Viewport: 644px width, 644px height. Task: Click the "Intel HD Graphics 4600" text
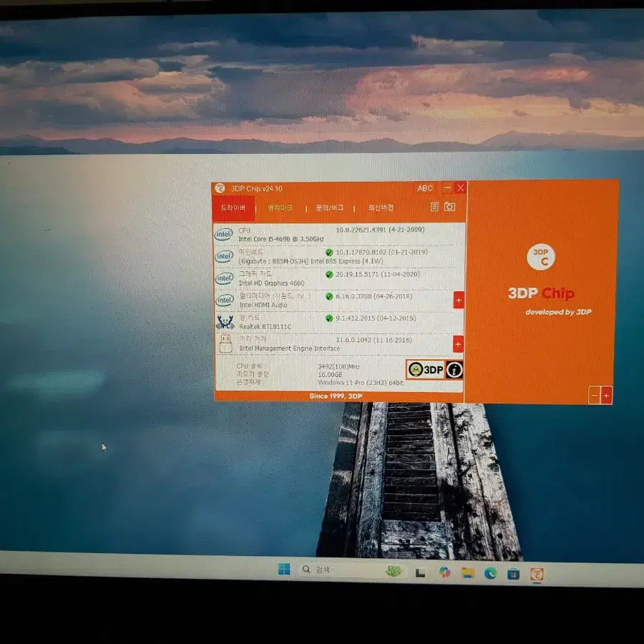pyautogui.click(x=271, y=283)
